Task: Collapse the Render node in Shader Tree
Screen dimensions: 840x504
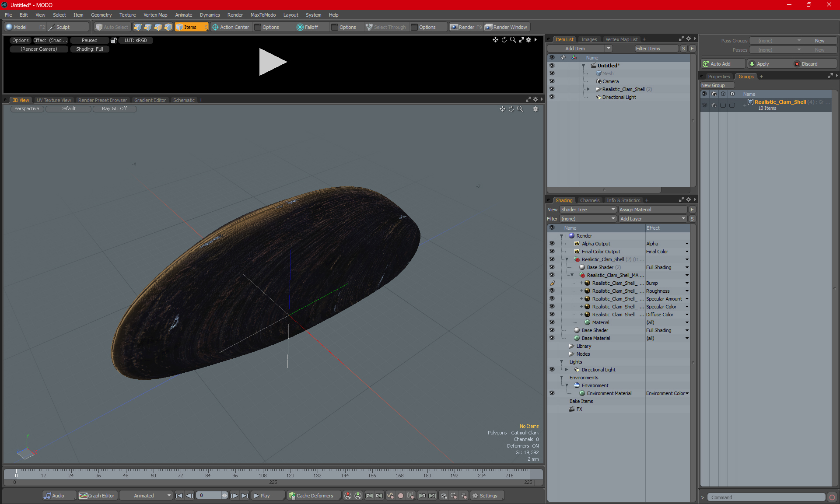Action: 561,236
